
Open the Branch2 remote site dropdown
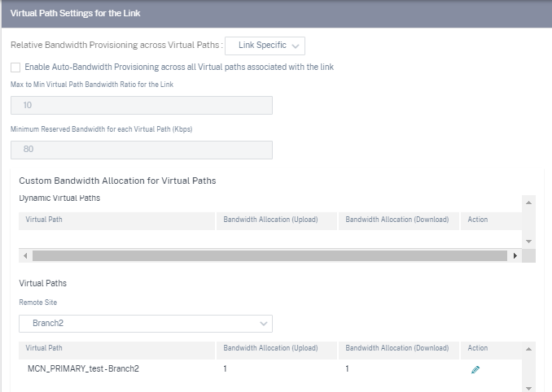click(x=146, y=324)
